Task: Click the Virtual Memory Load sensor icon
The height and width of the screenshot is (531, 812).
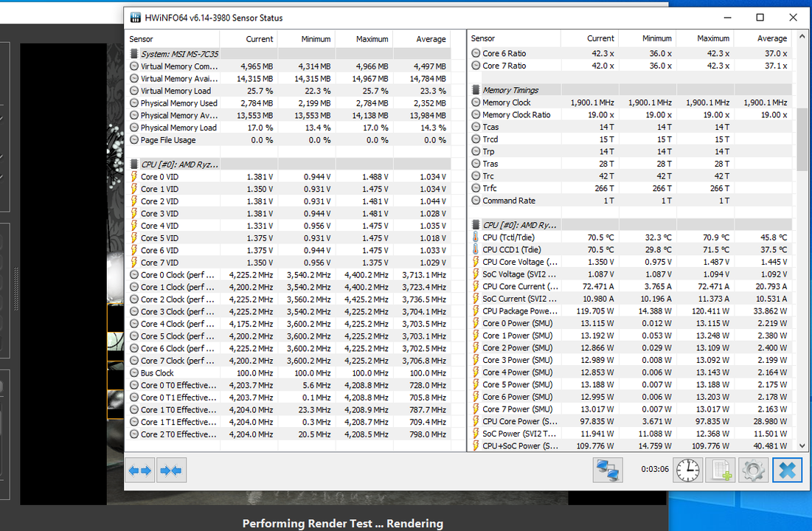Action: 134,91
